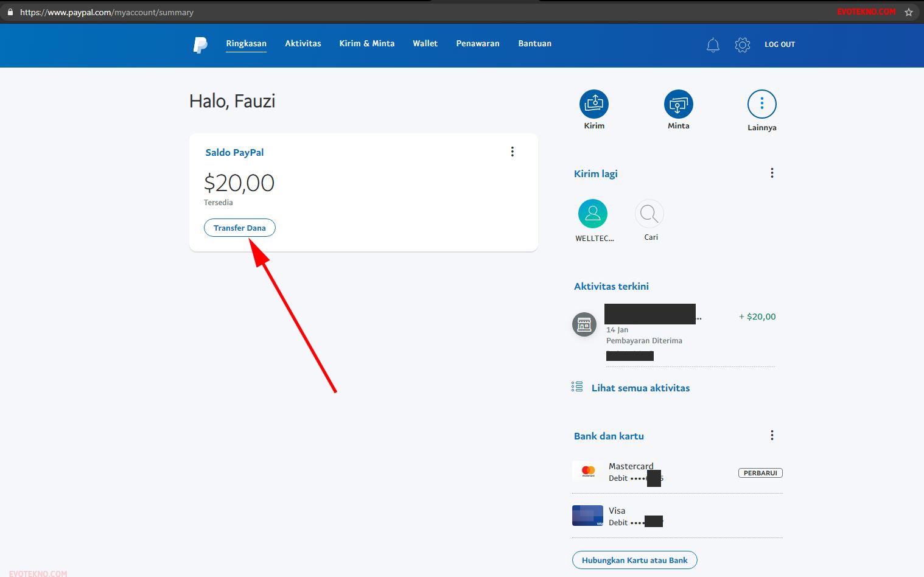The image size is (924, 577).
Task: Open the Lainnya more options circle
Action: click(761, 104)
